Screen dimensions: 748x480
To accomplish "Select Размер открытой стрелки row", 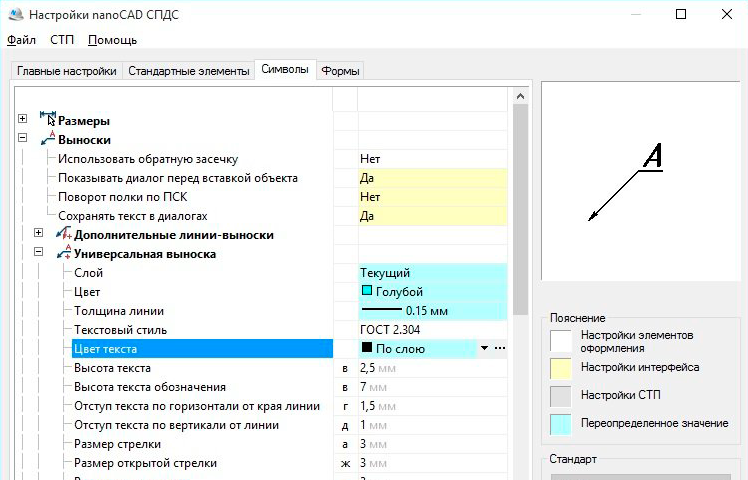I will coord(145,463).
